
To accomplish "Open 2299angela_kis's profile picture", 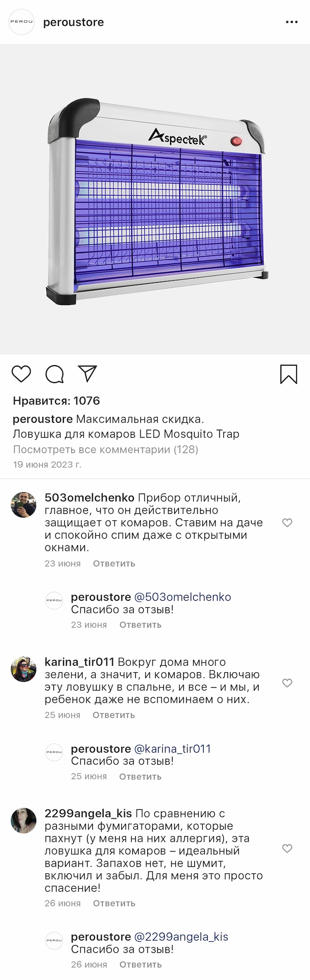I will 24,820.
